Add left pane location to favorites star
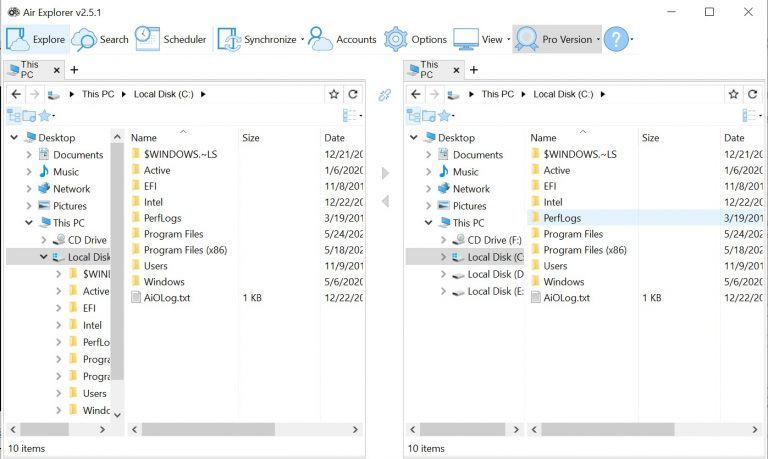768x459 pixels. click(x=334, y=94)
